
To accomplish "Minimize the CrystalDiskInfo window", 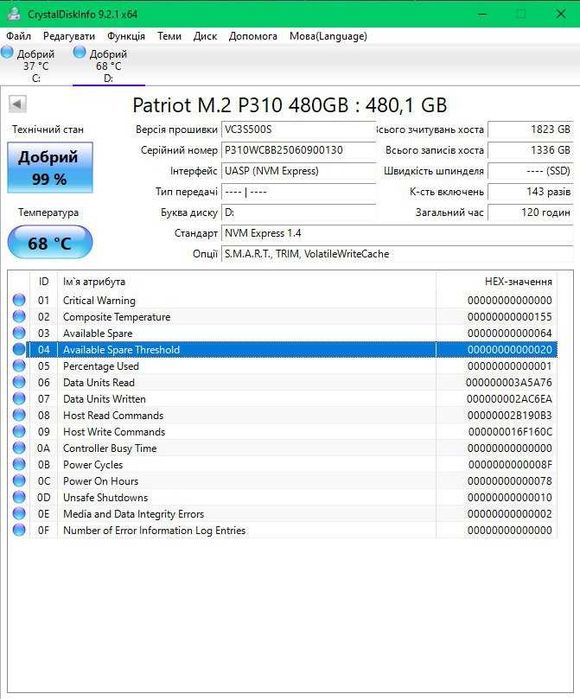I will (x=482, y=14).
